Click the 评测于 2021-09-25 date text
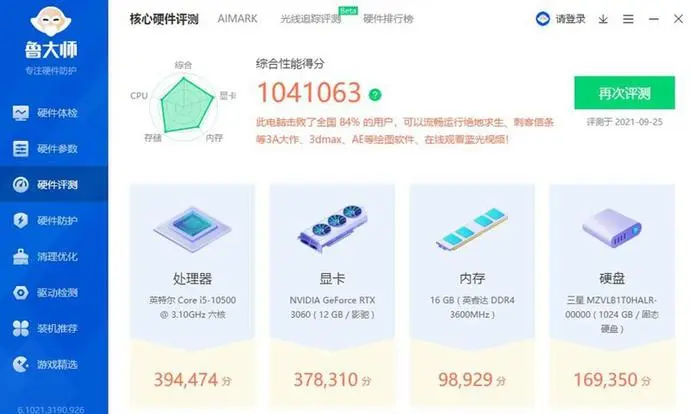The height and width of the screenshot is (414, 690). 624,122
